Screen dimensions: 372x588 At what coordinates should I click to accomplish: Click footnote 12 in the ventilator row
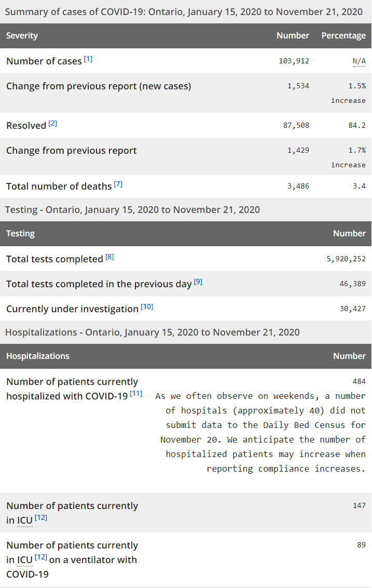[x=41, y=557]
